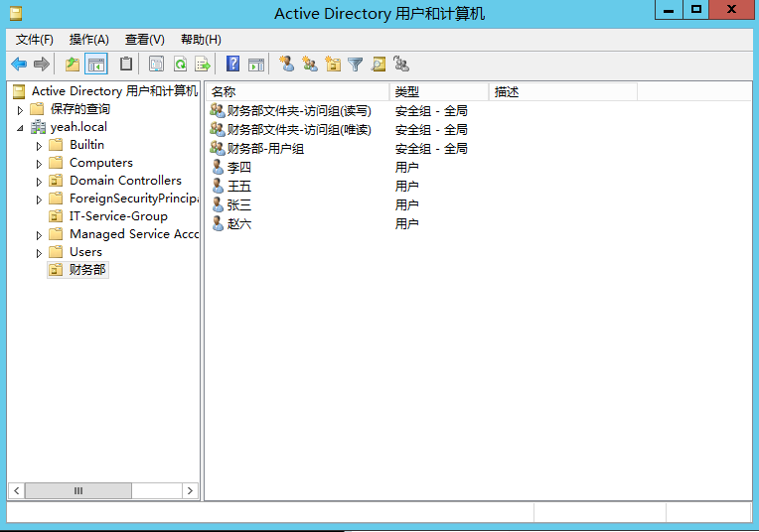Maximize the Active Directory window
The height and width of the screenshot is (532, 759).
coord(696,10)
